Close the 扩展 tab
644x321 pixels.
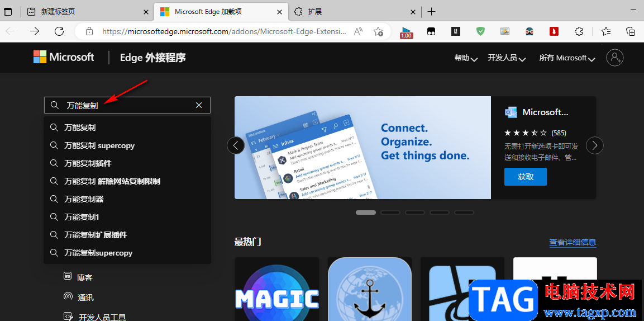(x=413, y=12)
